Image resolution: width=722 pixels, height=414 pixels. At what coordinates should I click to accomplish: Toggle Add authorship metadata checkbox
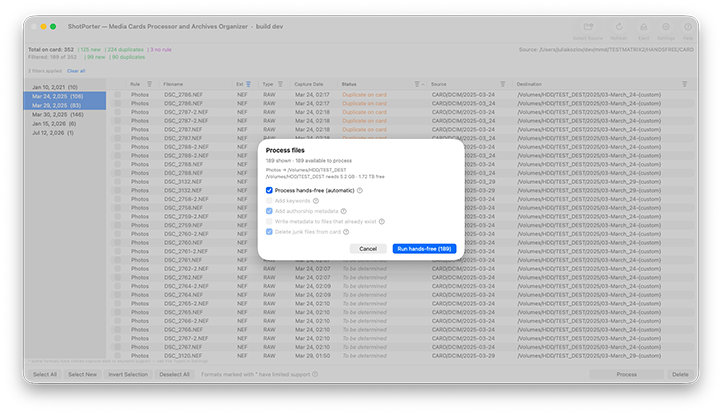269,211
